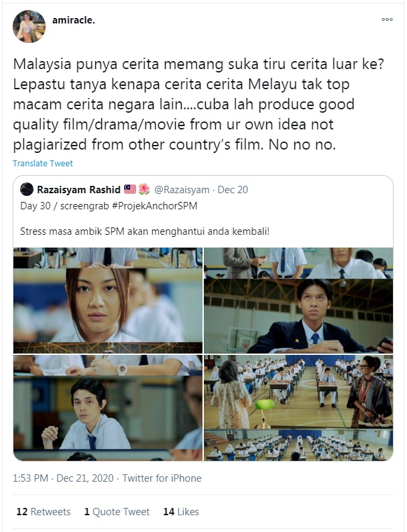Click Translate Tweet link

coord(43,164)
